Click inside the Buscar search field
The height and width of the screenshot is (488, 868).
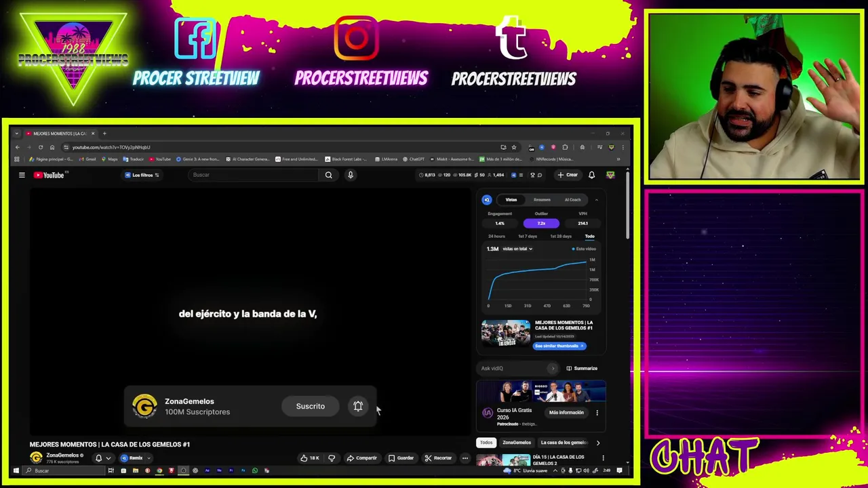(254, 175)
